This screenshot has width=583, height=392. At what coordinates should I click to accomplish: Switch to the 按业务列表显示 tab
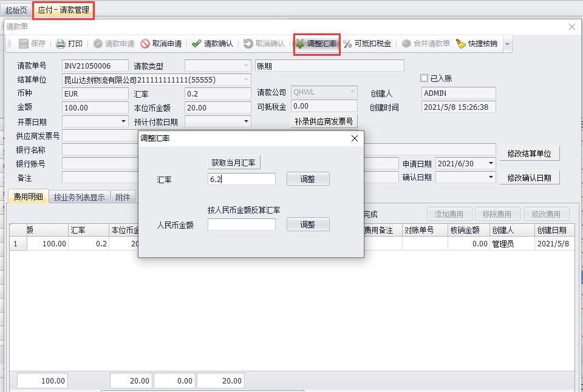point(79,197)
